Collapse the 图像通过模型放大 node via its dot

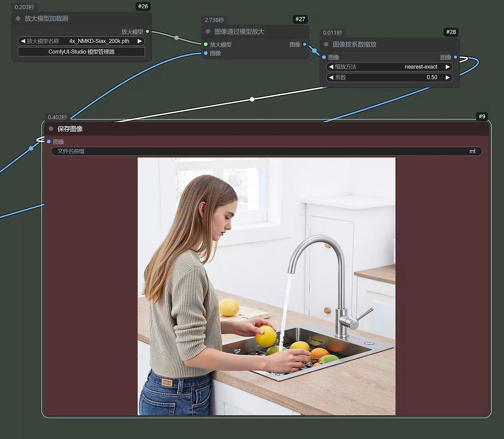tap(208, 31)
